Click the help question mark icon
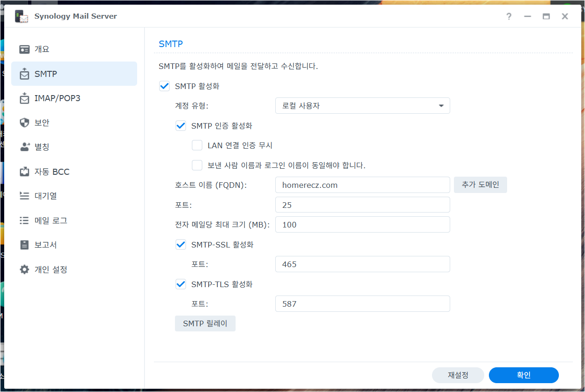585x392 pixels. pos(508,16)
